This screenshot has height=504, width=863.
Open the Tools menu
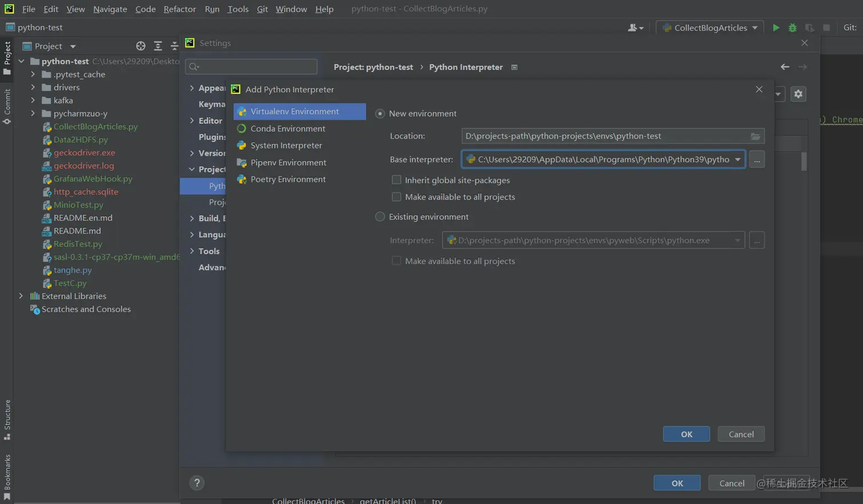click(238, 9)
